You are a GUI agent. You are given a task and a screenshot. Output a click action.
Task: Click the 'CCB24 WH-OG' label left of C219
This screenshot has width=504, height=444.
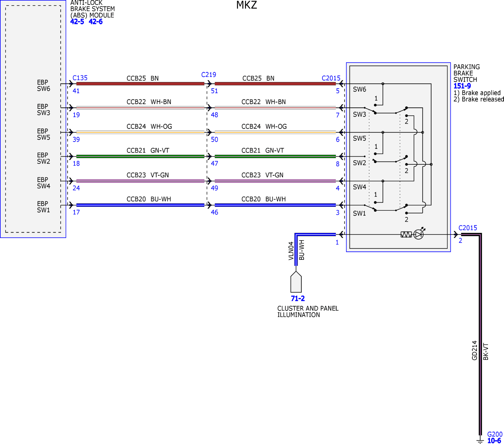point(149,127)
